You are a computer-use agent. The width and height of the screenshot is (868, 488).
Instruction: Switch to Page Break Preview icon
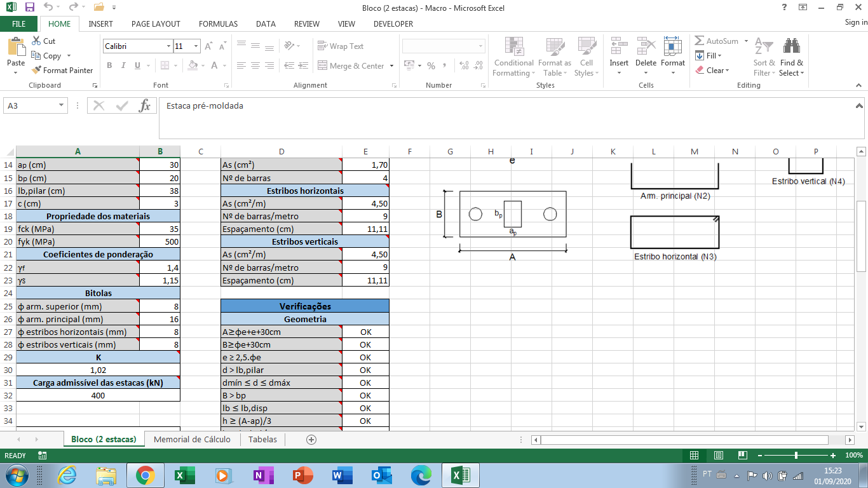(743, 456)
